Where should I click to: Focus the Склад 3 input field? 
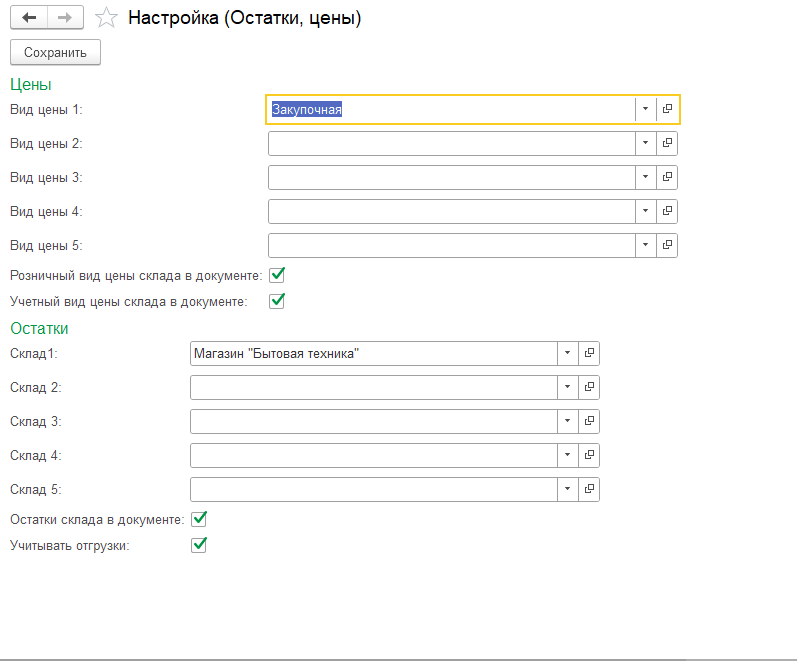[x=374, y=421]
